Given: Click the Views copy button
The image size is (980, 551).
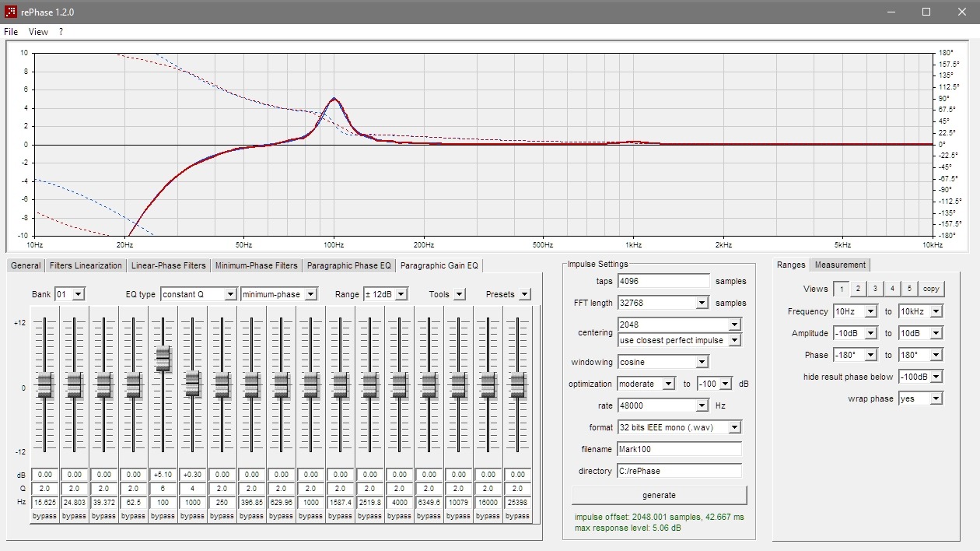Looking at the screenshot, I should pos(931,289).
